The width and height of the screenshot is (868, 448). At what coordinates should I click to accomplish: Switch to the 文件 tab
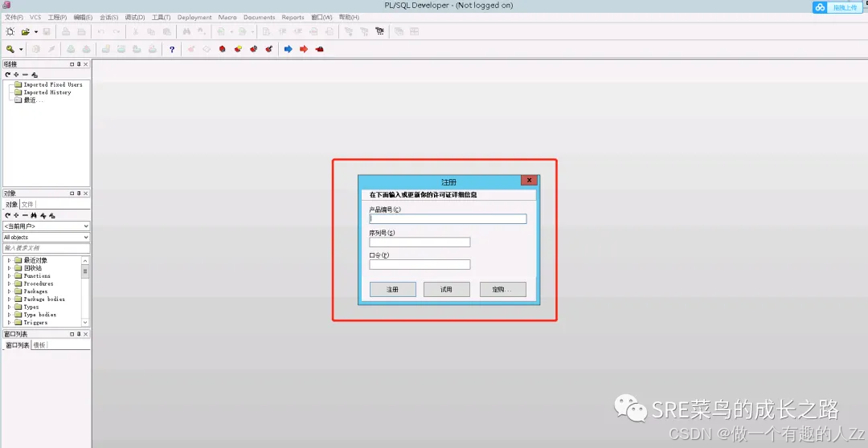[27, 204]
